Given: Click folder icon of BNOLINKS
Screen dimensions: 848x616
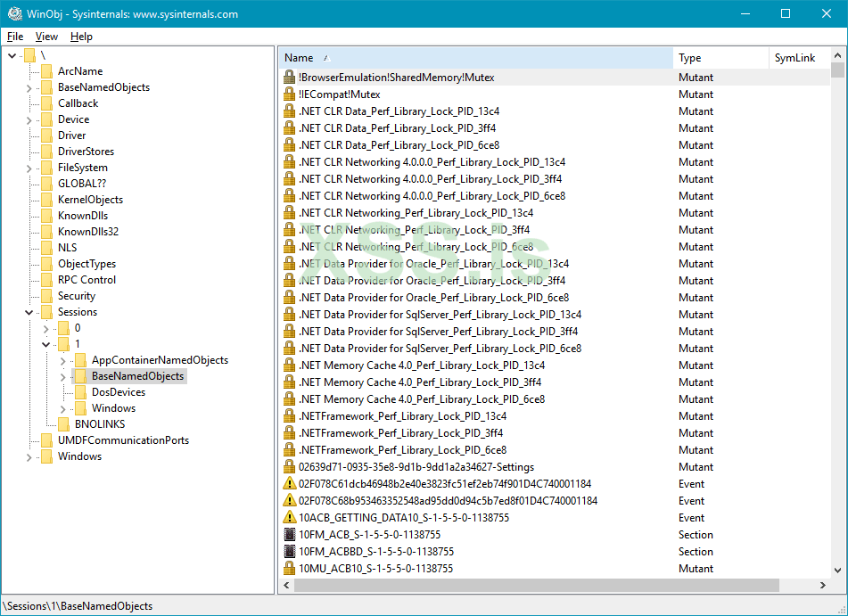Looking at the screenshot, I should pyautogui.click(x=64, y=424).
